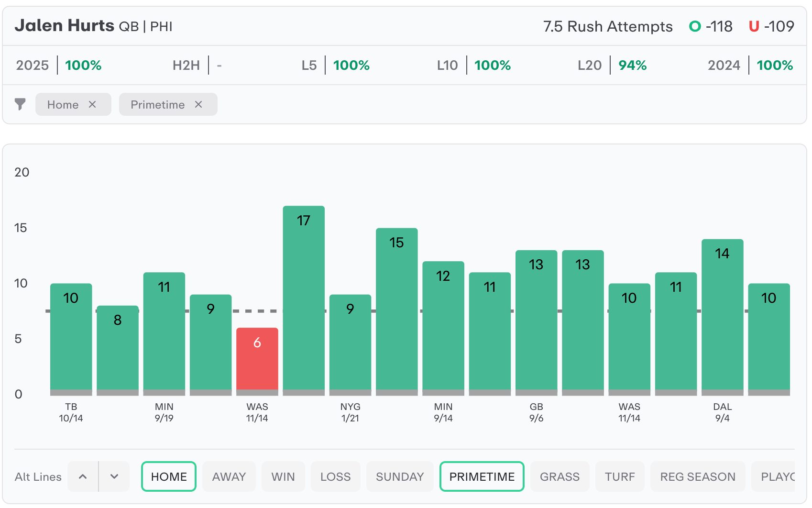The height and width of the screenshot is (508, 812).
Task: Open the H2H hit rate stat
Action: [x=197, y=65]
